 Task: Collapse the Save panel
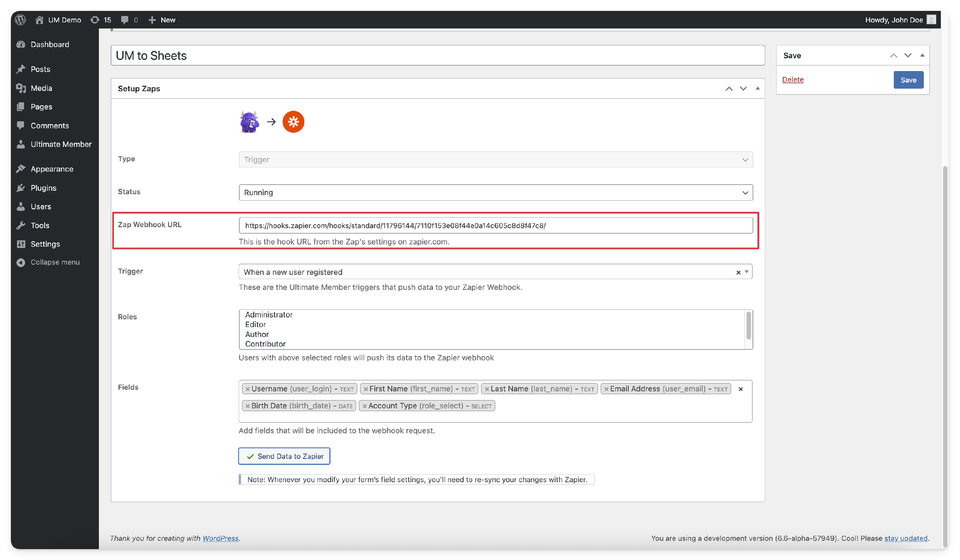click(x=922, y=55)
